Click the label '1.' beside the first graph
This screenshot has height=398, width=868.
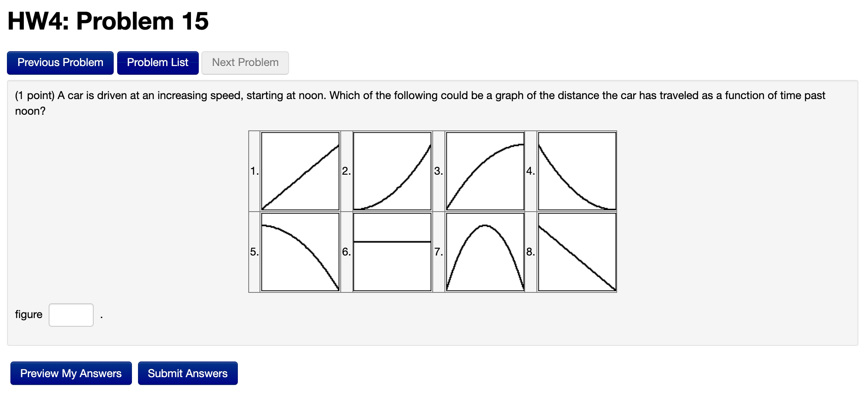tap(254, 171)
